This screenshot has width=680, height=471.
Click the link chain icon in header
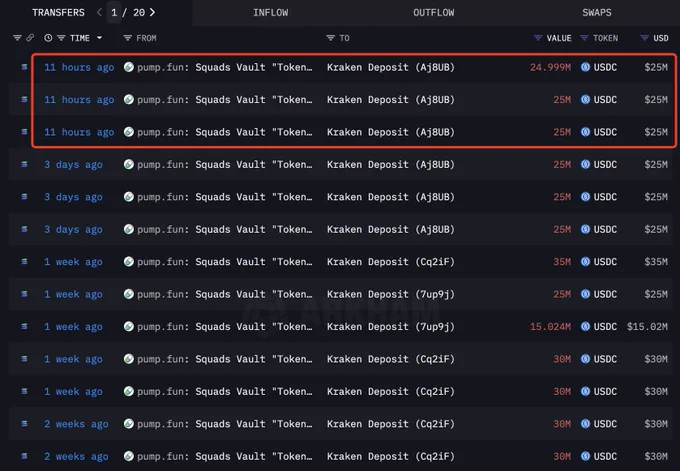[x=30, y=38]
